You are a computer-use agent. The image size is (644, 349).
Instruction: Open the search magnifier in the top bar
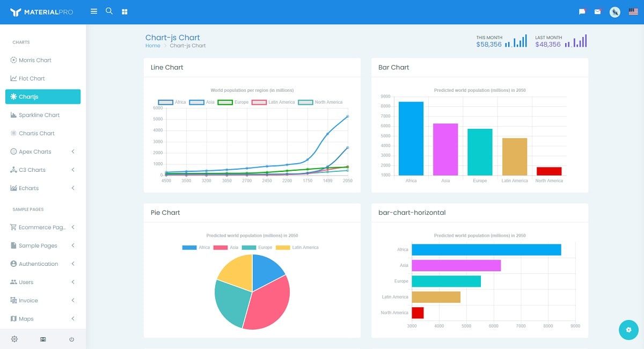click(x=109, y=11)
